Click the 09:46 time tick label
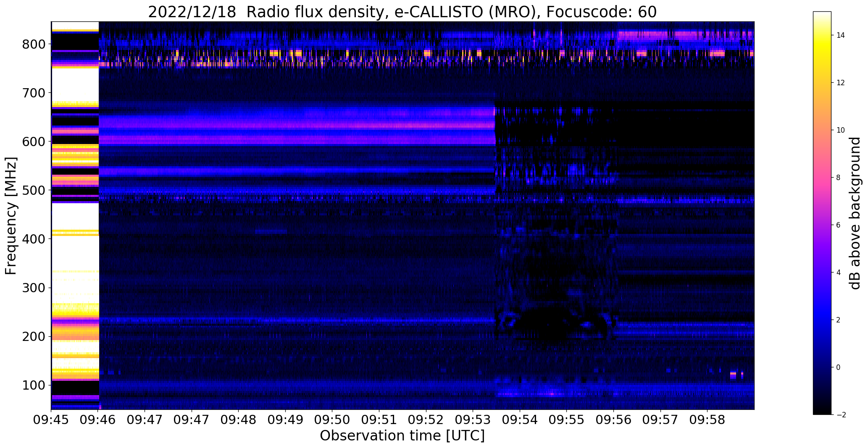The image size is (868, 448). [x=98, y=420]
